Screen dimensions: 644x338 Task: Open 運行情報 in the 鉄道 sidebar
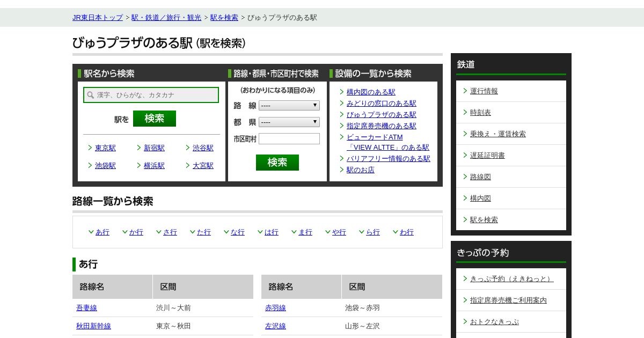(484, 91)
